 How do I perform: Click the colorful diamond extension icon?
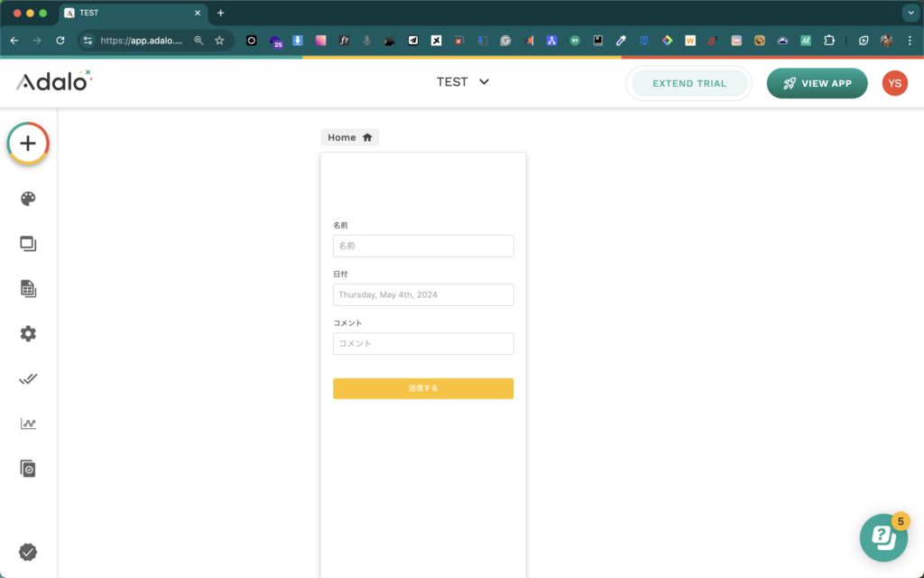pyautogui.click(x=667, y=41)
